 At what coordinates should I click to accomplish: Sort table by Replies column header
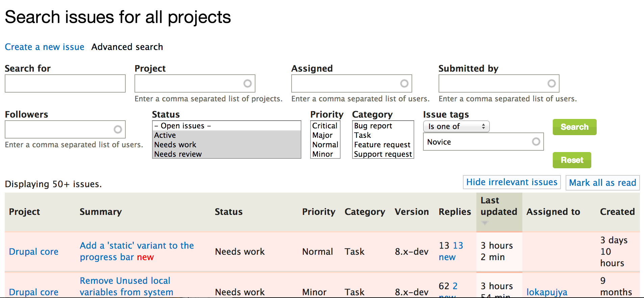point(455,212)
